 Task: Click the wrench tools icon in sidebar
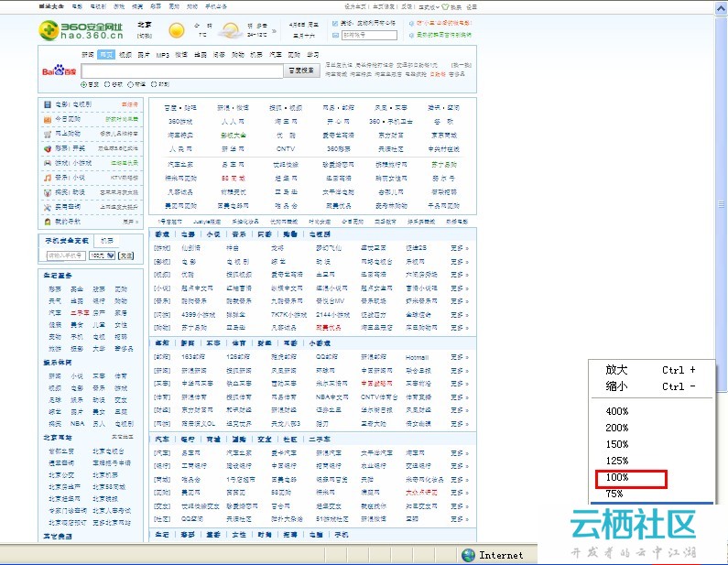(x=48, y=207)
